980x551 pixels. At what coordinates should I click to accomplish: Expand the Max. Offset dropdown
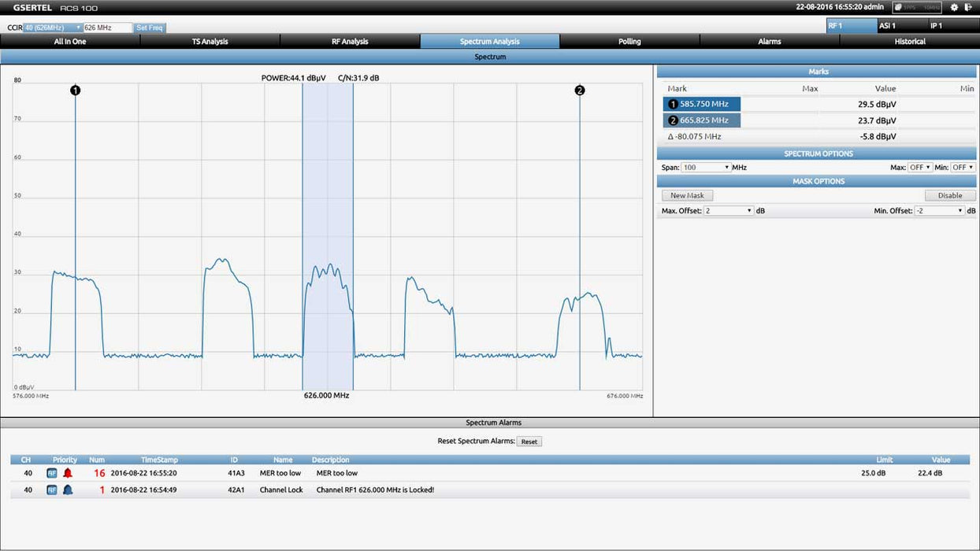point(729,211)
